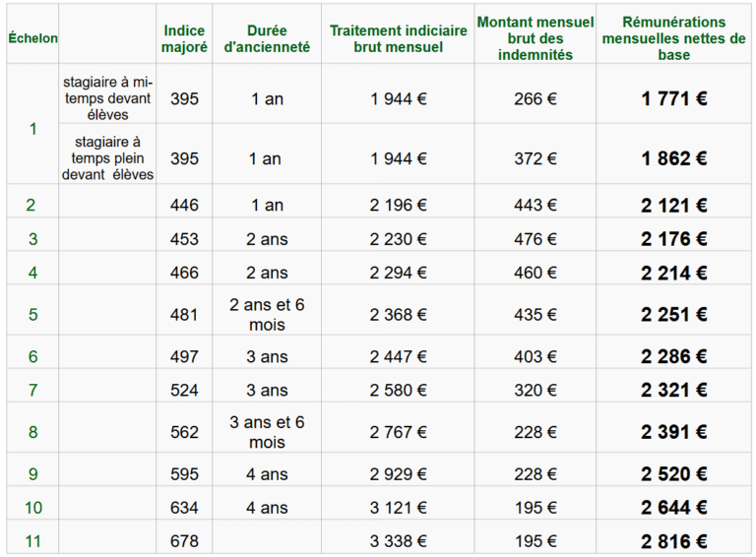Click the "Échelon" column header
Screen dimensions: 756x557
point(32,38)
